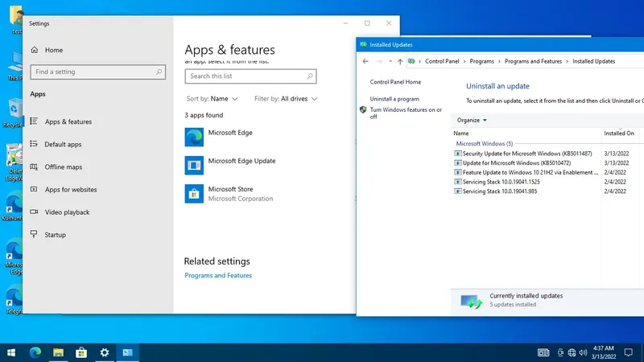Click the Apps for websites sidebar icon
Screen dimensions: 644x362
[x=34, y=189]
